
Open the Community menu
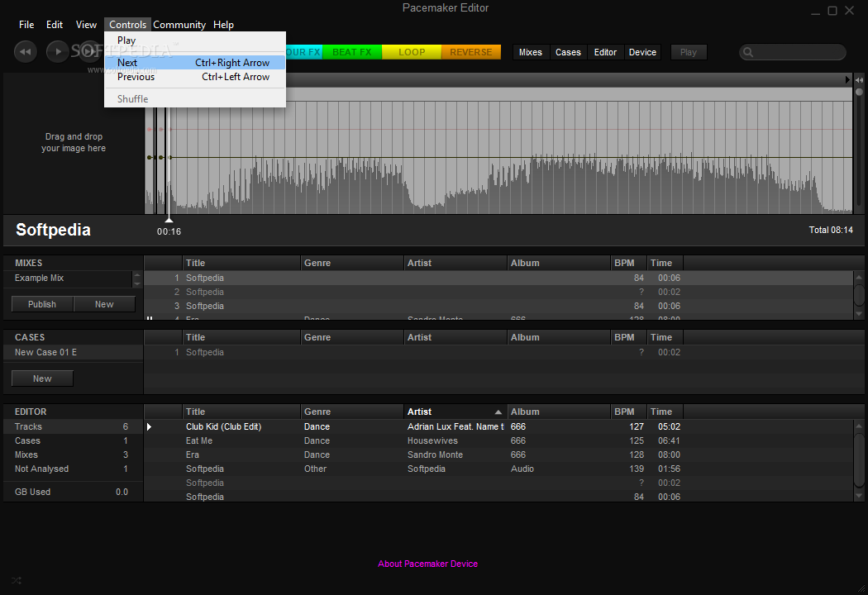tap(179, 25)
